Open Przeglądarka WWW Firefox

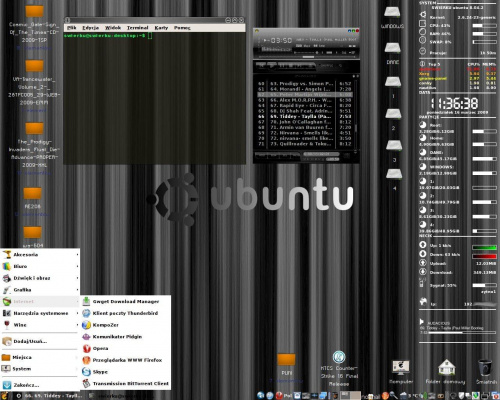point(126,360)
